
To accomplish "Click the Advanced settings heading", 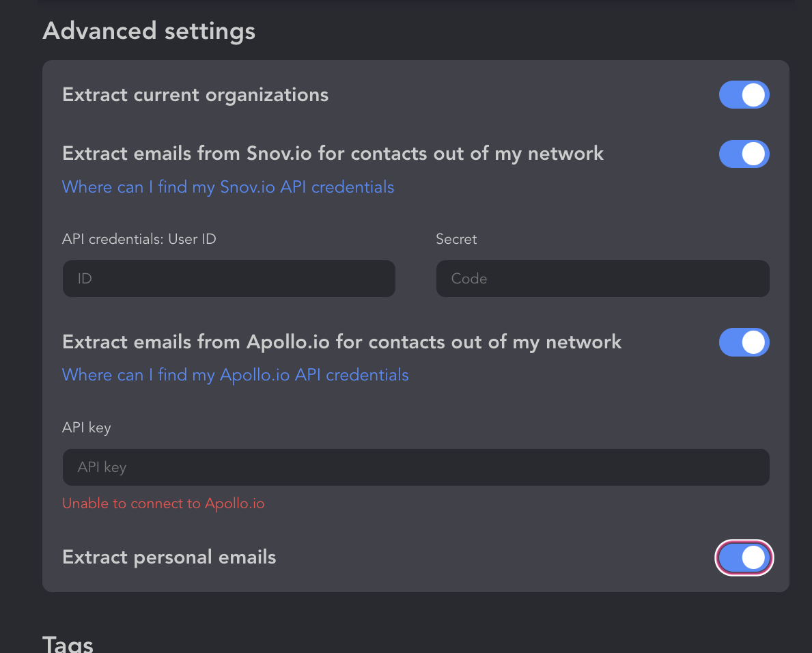I will pyautogui.click(x=149, y=31).
